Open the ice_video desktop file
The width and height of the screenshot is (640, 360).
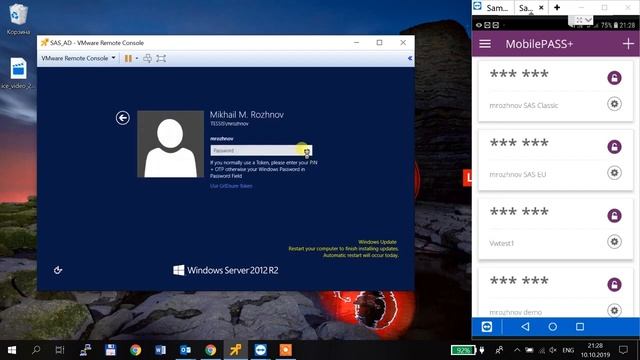(18, 73)
